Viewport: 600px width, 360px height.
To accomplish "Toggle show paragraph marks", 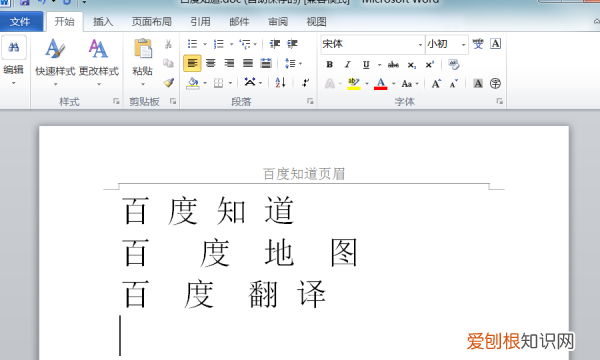I will [x=305, y=82].
